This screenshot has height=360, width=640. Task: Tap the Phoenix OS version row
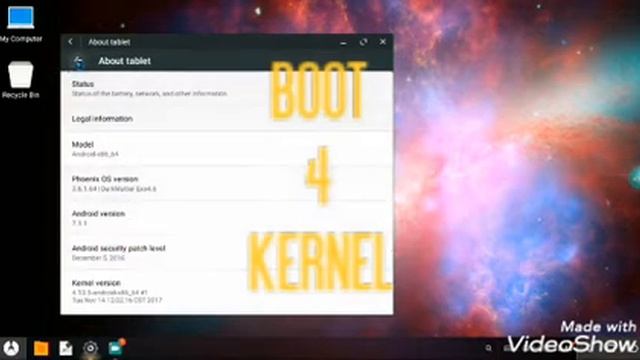click(x=227, y=184)
